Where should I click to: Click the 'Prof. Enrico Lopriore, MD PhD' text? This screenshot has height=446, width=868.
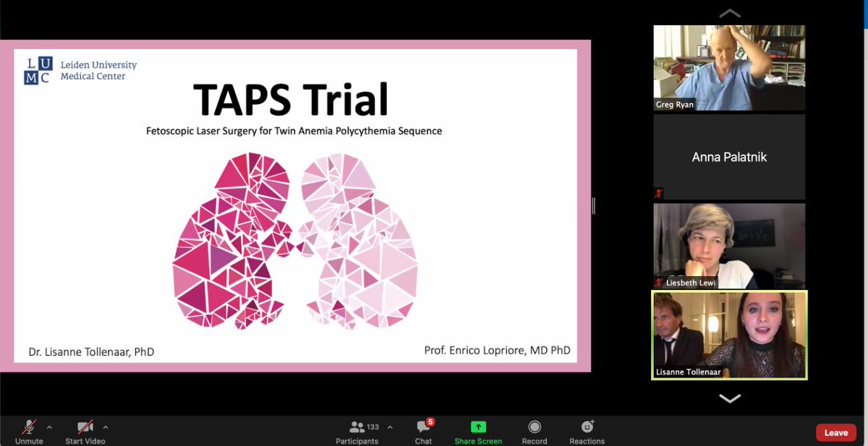(497, 351)
